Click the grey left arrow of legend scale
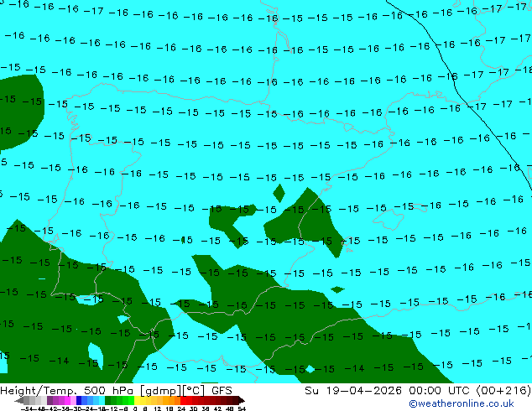Screen dimensions: 532x411 [x=19, y=400]
